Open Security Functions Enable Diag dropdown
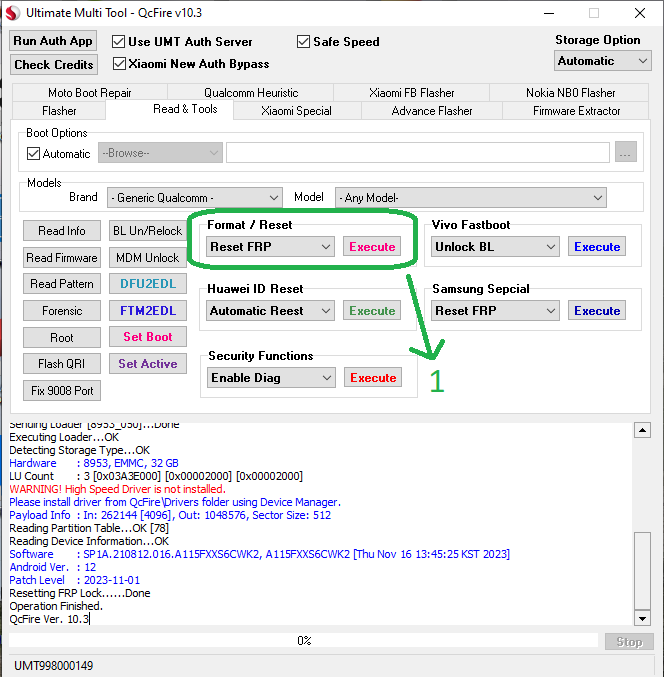Image resolution: width=664 pixels, height=677 pixels. pos(271,377)
